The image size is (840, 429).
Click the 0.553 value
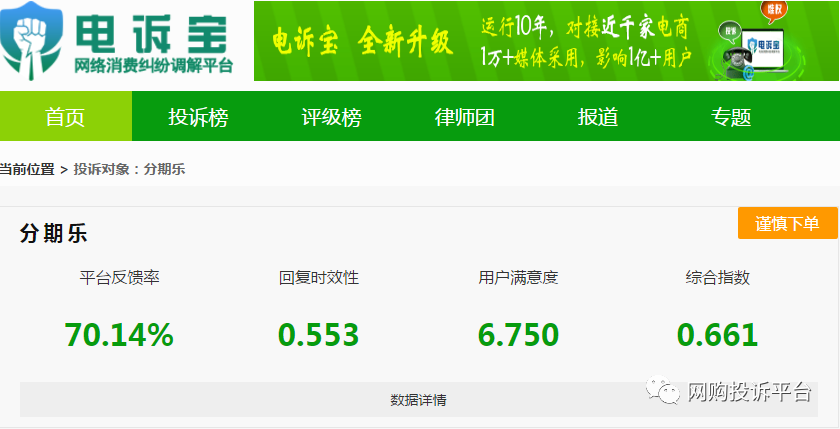pos(318,335)
